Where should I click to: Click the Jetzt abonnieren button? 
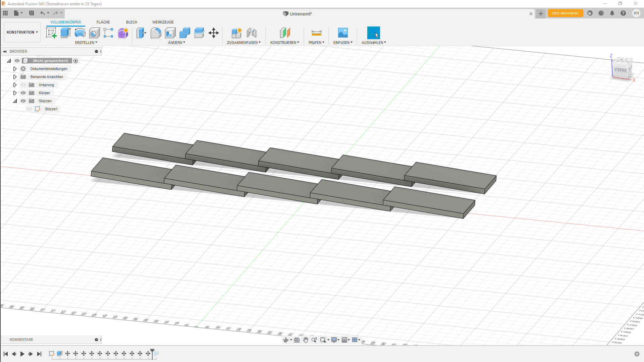[565, 13]
